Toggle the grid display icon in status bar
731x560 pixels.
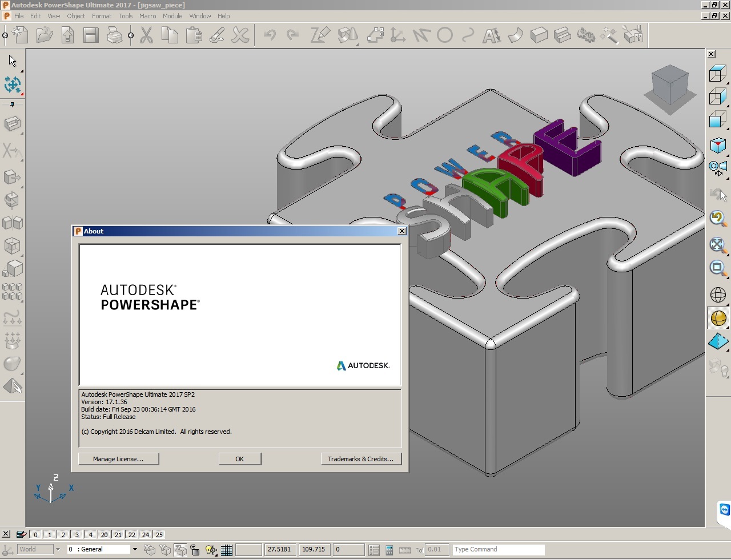pyautogui.click(x=227, y=550)
